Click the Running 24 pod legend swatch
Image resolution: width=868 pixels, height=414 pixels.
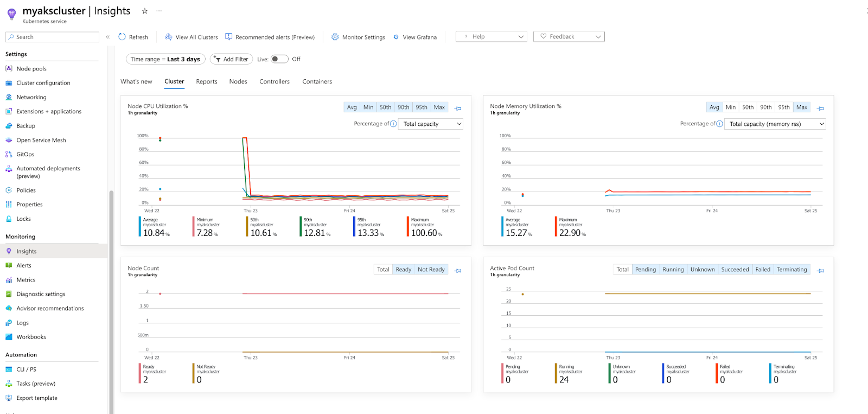[556, 373]
